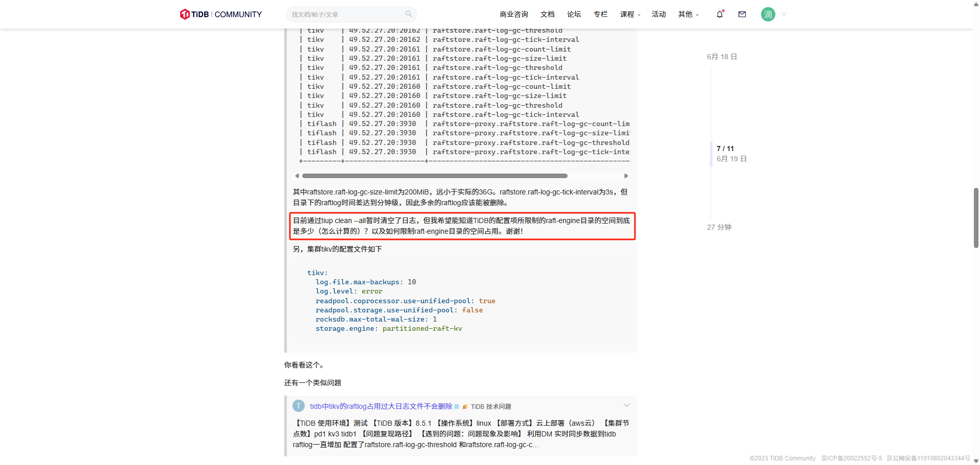Viewport: 980px width, 465px height.
Task: Click the 'readpool.storage.use-unified-pool: false' line
Action: tap(399, 310)
